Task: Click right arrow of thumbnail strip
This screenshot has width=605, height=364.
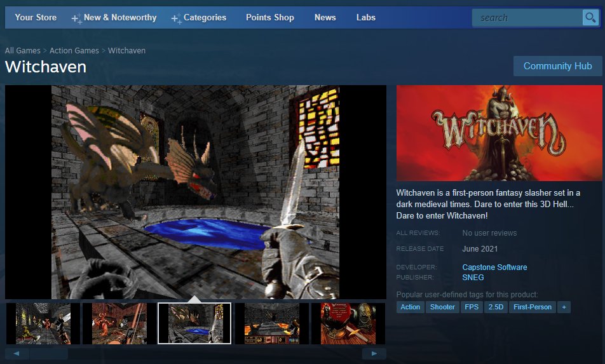Action: pos(374,353)
